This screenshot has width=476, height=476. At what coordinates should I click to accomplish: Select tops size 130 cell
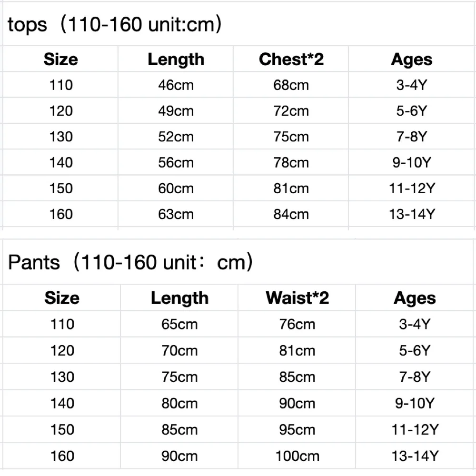[61, 136]
